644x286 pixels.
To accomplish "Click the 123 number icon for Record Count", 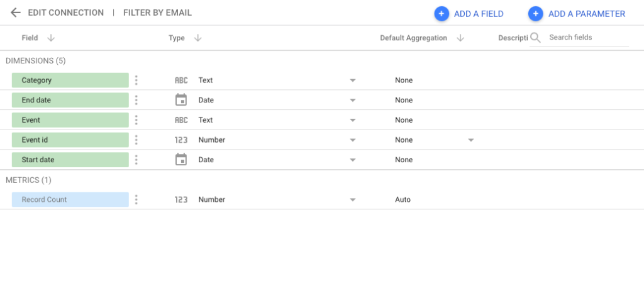I will 181,200.
